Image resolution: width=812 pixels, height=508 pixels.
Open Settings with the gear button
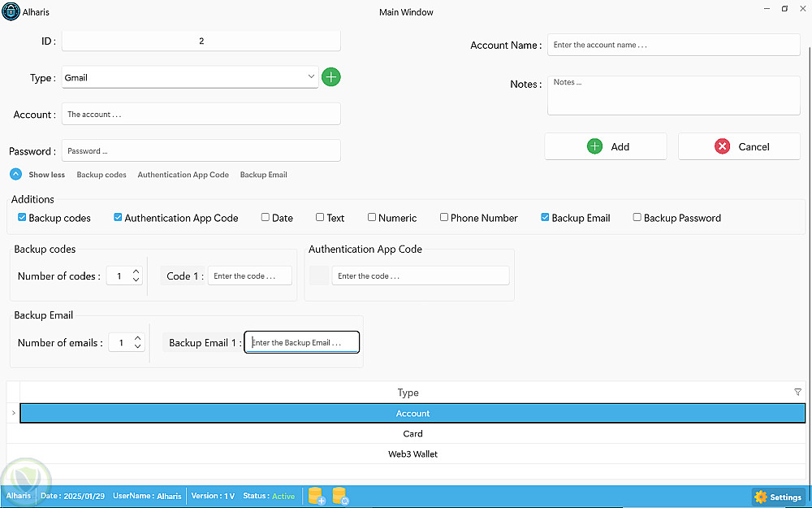[779, 497]
